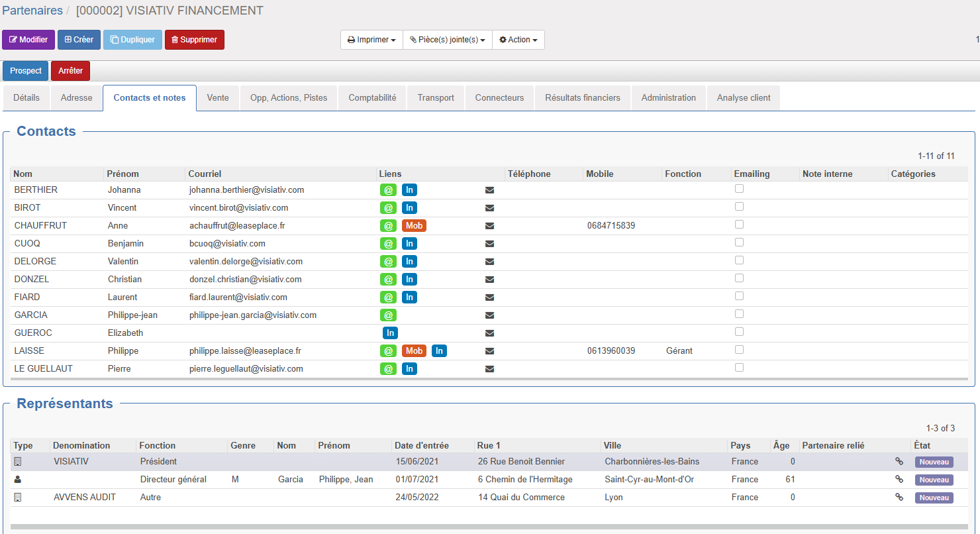Enable the Emailing checkbox for LAISSE Philippe
This screenshot has height=534, width=980.
coord(740,350)
